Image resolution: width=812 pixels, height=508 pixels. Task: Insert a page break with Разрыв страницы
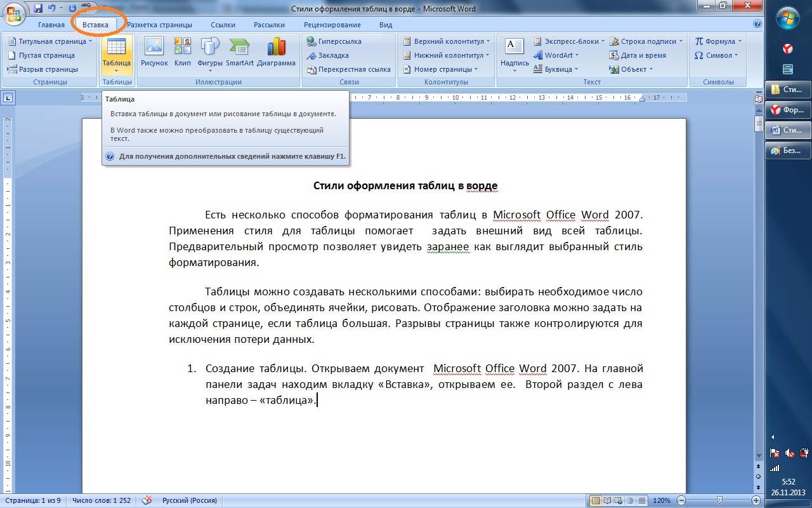click(x=43, y=69)
